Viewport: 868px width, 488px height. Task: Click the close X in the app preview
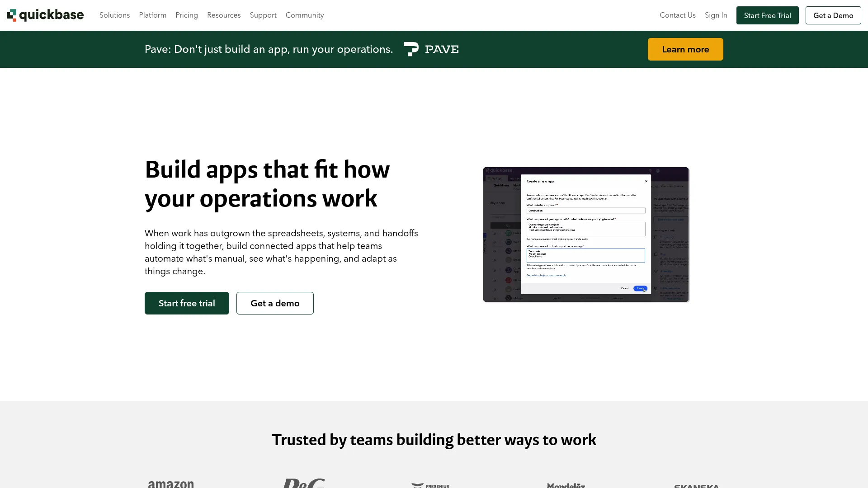coord(646,181)
